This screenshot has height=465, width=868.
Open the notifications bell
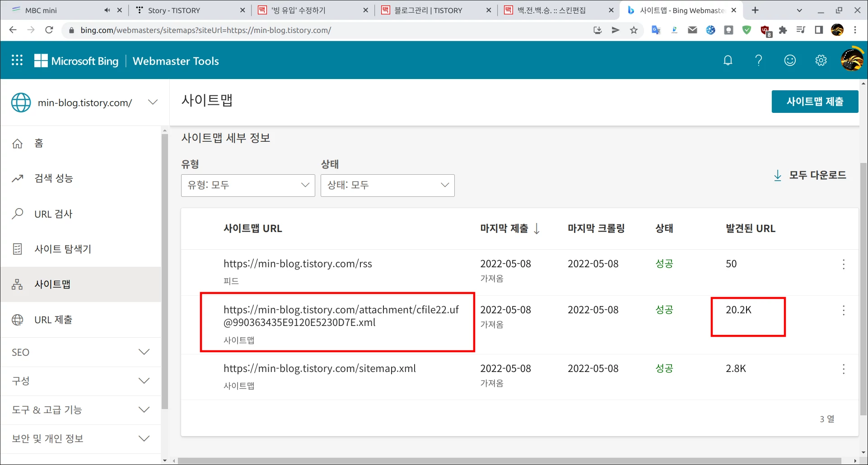point(728,60)
